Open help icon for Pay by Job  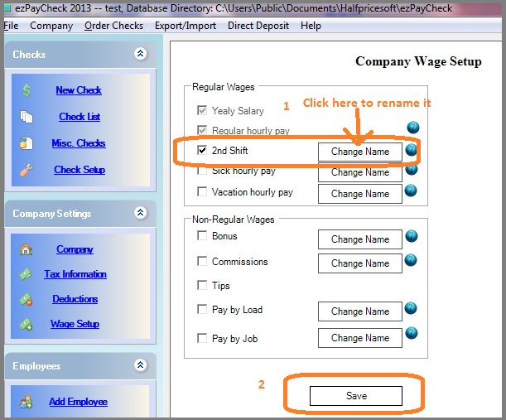click(412, 333)
